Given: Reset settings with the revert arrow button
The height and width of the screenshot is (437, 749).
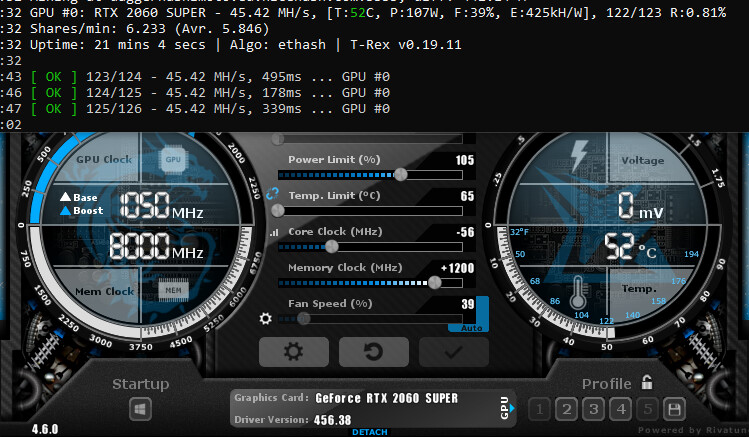Looking at the screenshot, I should point(374,352).
